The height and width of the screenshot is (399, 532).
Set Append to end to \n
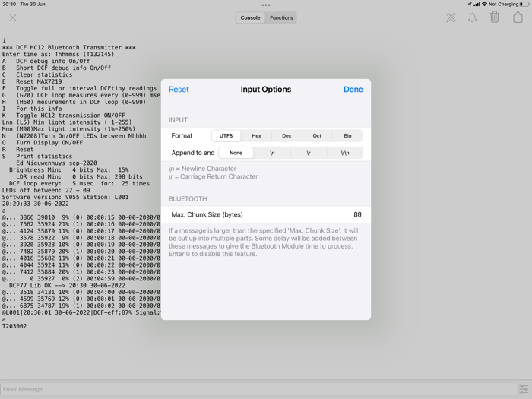272,153
